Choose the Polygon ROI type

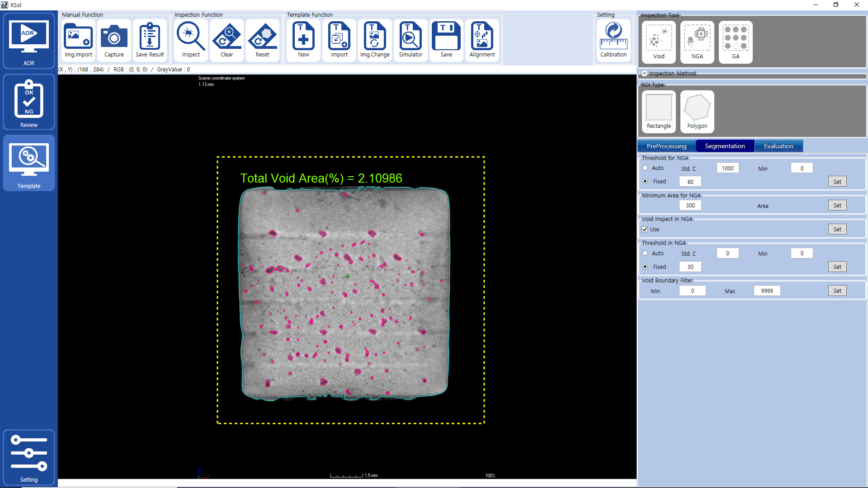(697, 111)
